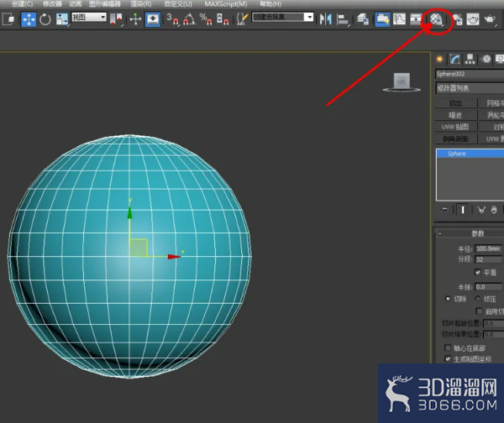Open the 视图 reference coordinate dropdown
Image resolution: width=504 pixels, height=423 pixels.
[x=89, y=17]
